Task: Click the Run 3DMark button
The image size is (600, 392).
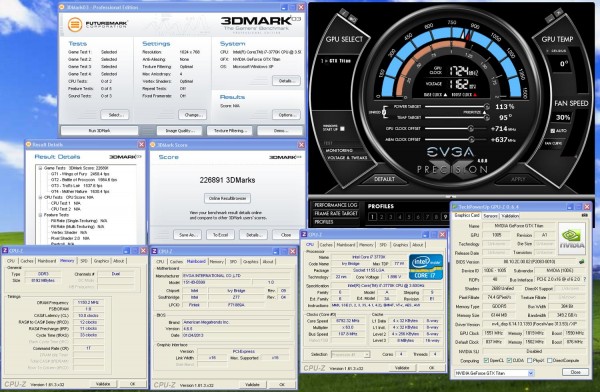Action: [x=99, y=131]
